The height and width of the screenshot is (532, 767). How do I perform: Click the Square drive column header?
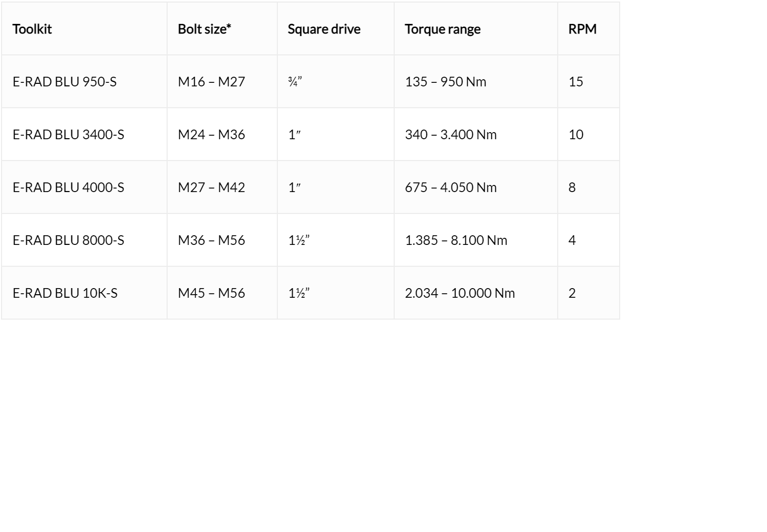[336, 28]
